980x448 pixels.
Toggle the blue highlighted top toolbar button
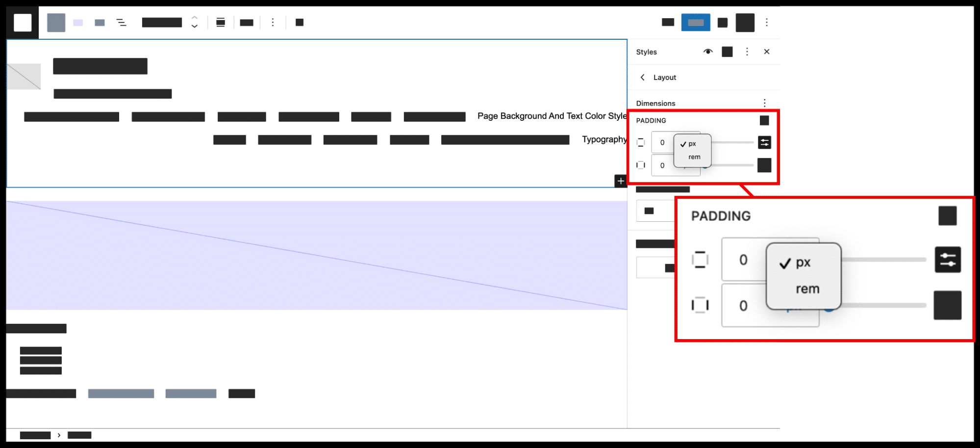tap(696, 23)
